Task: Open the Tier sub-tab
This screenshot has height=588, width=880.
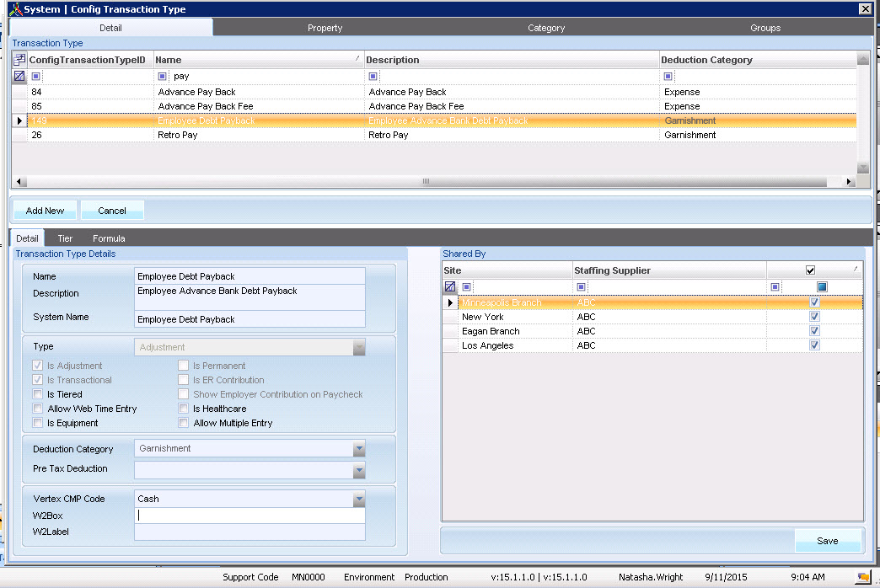Action: click(65, 238)
